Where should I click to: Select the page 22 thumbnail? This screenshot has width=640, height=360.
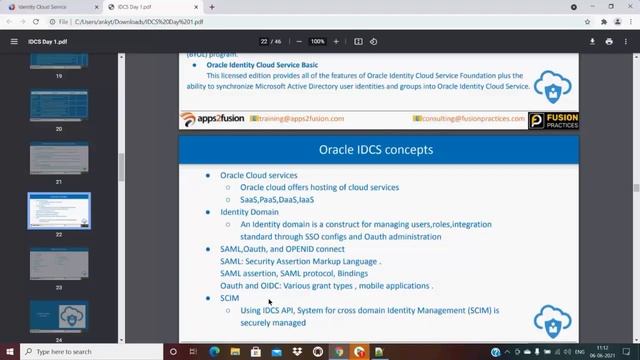point(59,211)
